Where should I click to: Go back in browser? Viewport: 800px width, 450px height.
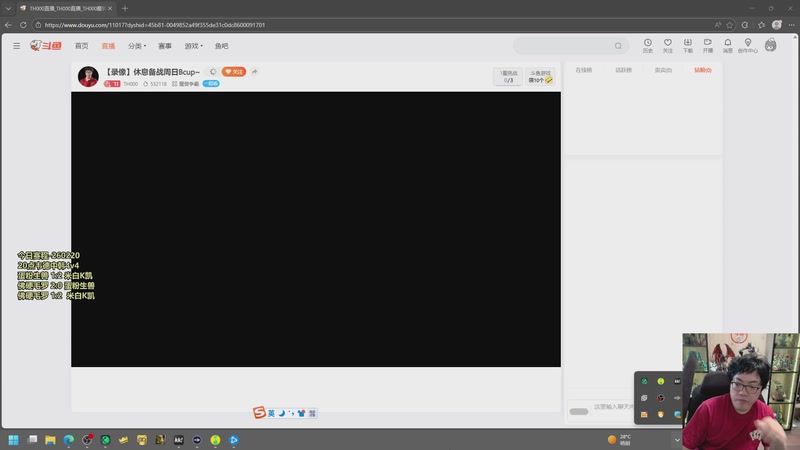pos(8,24)
